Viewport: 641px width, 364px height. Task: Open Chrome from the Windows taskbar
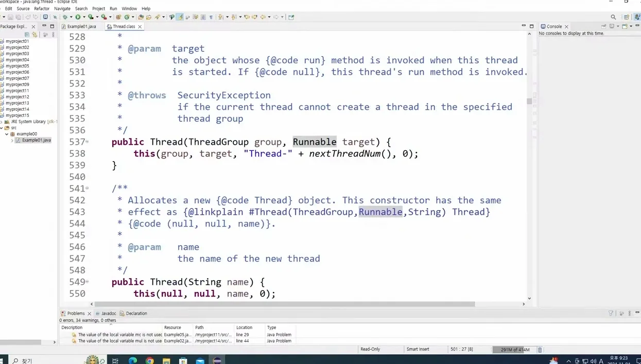click(x=149, y=360)
